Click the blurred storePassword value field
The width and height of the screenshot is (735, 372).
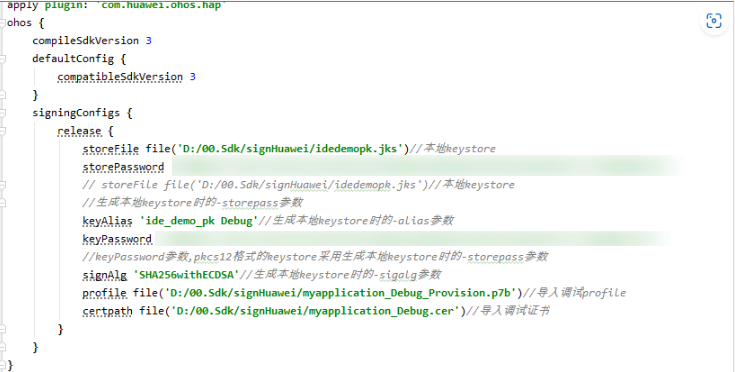pyautogui.click(x=427, y=167)
